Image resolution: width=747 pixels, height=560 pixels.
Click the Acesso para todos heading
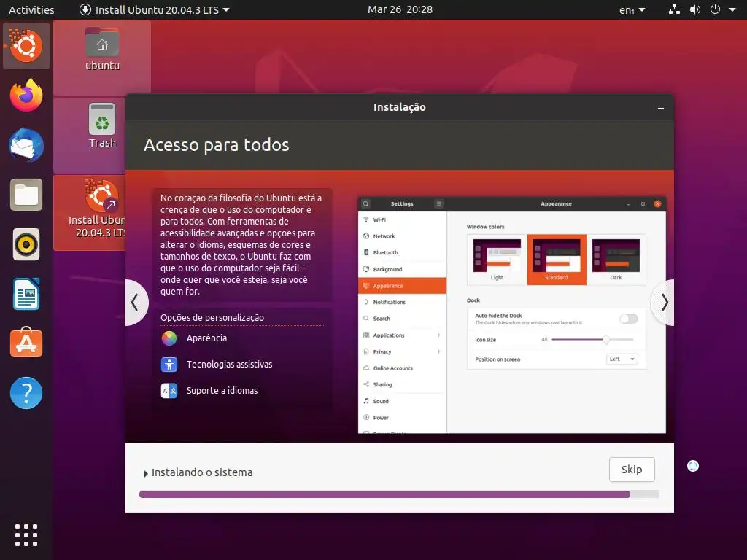(216, 145)
